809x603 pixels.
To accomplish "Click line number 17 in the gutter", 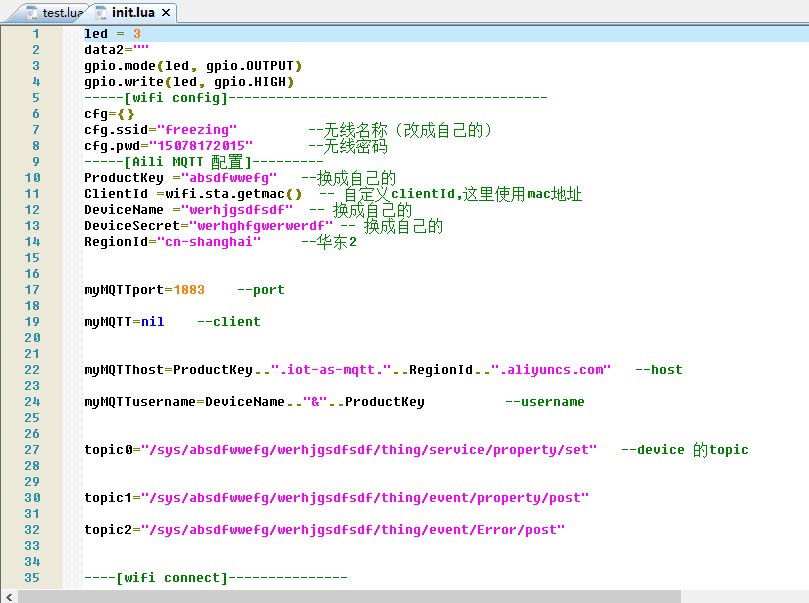I will [x=32, y=290].
